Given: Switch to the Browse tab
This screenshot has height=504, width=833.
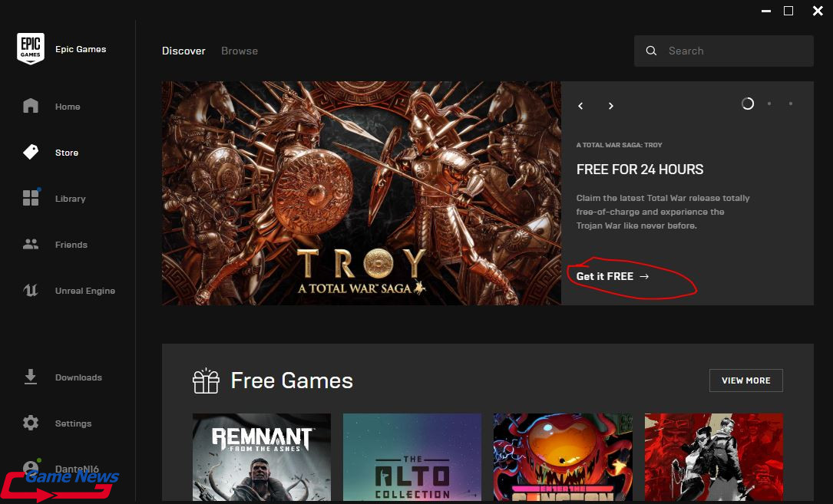Looking at the screenshot, I should click(239, 51).
